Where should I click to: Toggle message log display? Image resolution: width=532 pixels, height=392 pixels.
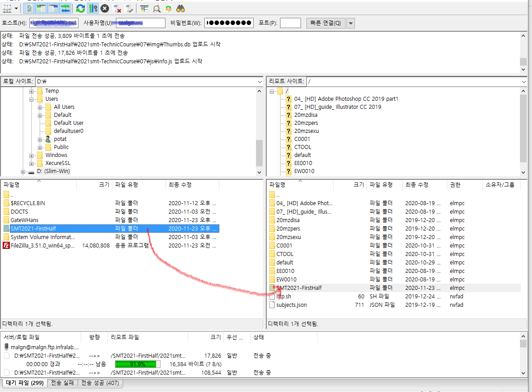[29, 8]
